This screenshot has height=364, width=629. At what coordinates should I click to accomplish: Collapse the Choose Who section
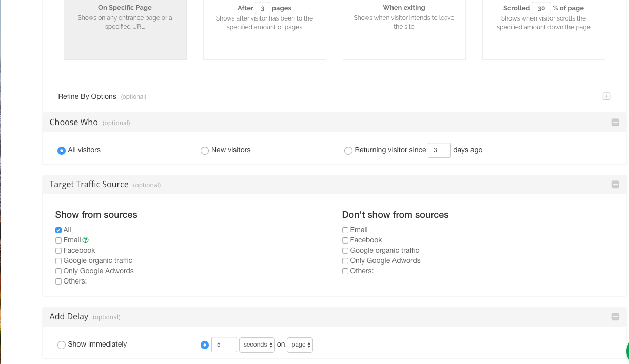[615, 123]
